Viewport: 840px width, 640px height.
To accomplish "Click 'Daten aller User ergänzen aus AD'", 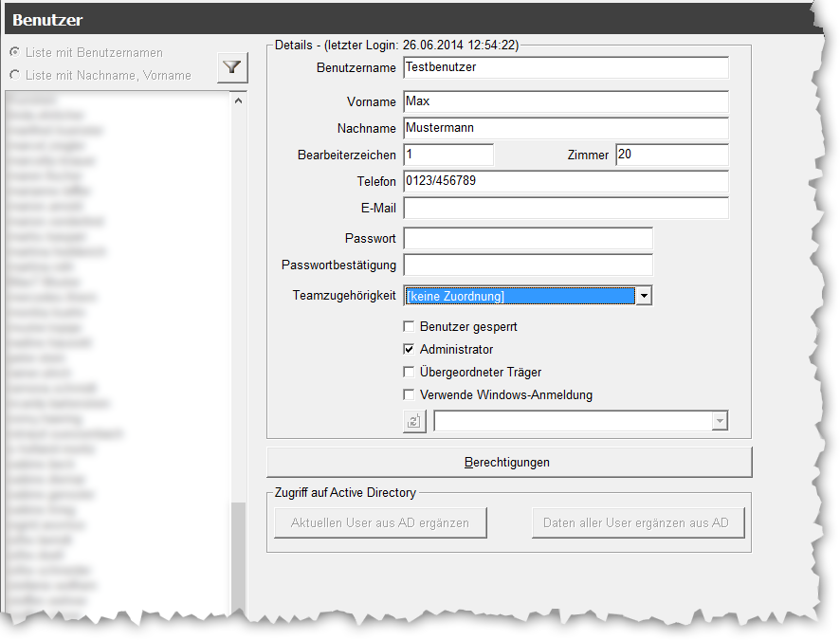I will click(x=636, y=522).
